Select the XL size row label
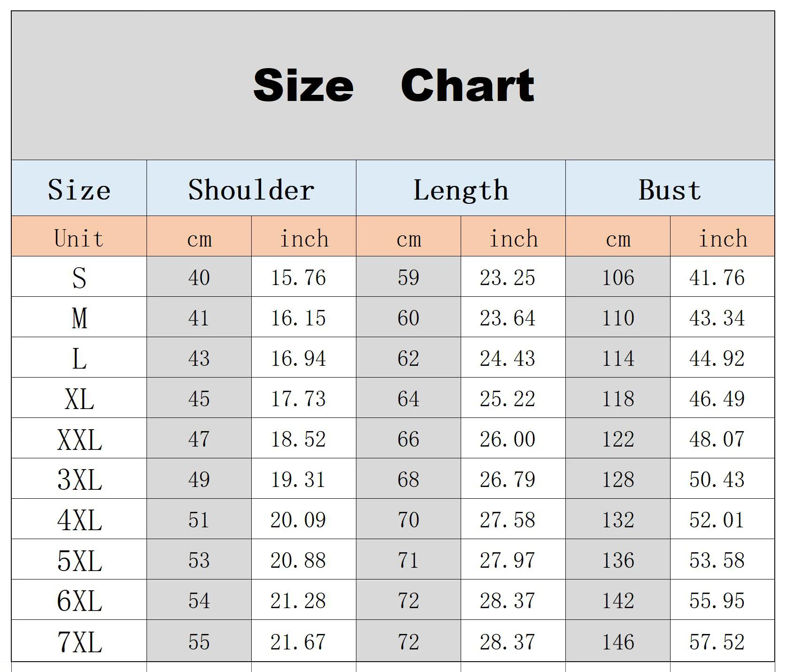 [79, 399]
